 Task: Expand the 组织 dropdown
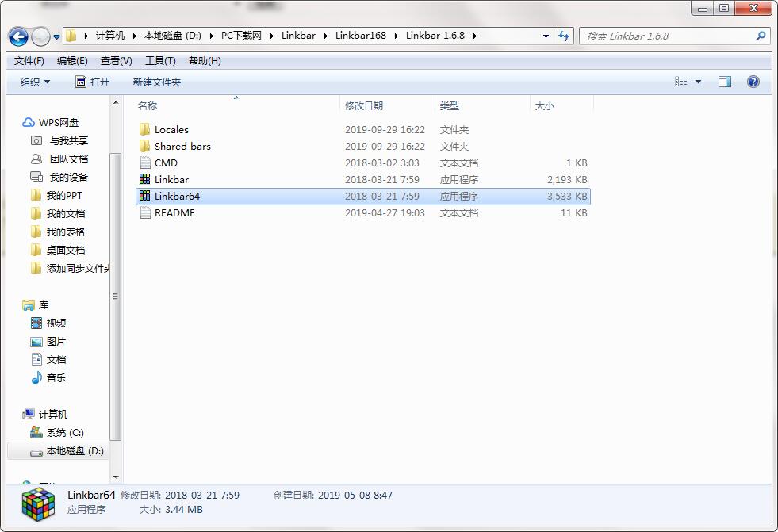(35, 82)
